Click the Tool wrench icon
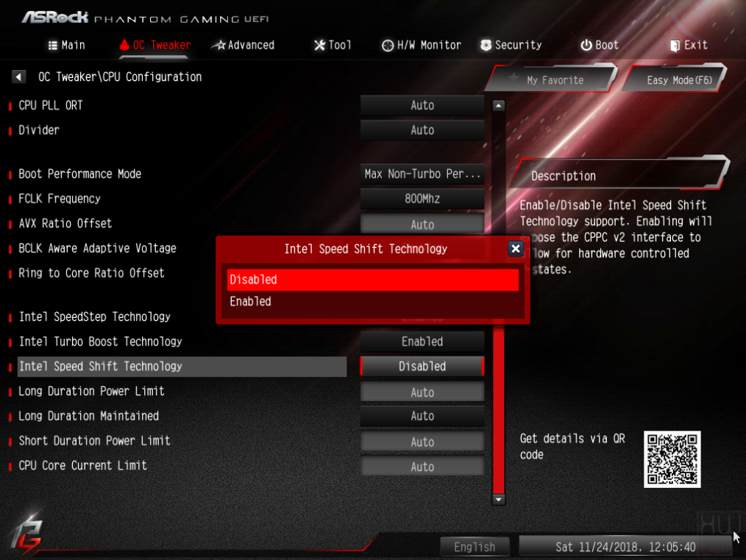Screen dimensions: 746x560 (x=320, y=45)
